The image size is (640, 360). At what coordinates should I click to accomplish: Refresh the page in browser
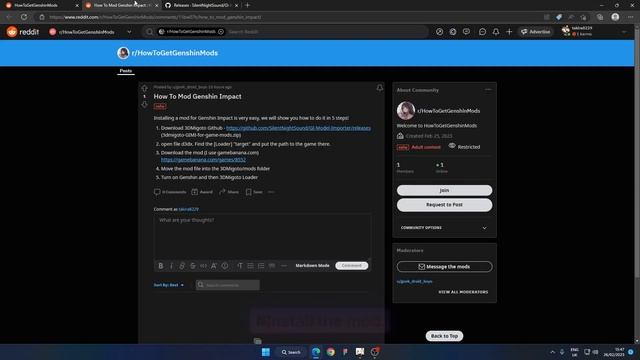pyautogui.click(x=24, y=17)
